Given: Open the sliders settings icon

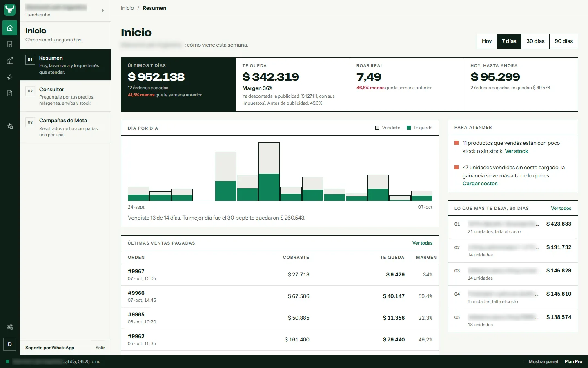Looking at the screenshot, I should point(10,327).
